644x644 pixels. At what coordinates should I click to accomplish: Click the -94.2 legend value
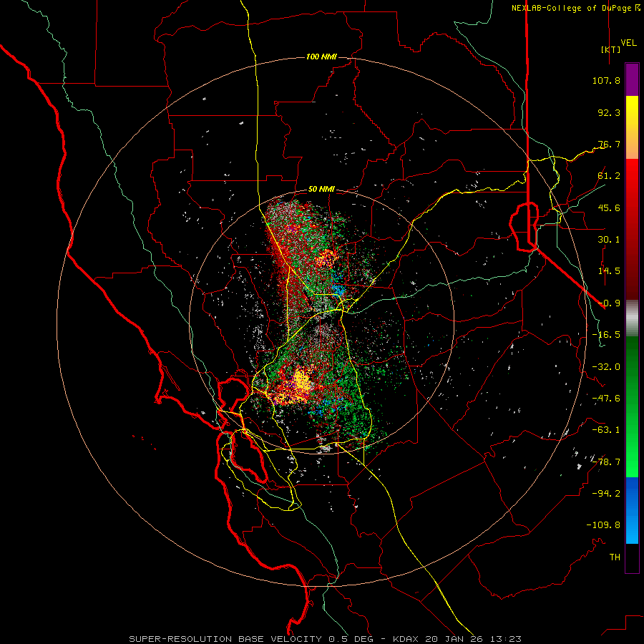[x=606, y=493]
